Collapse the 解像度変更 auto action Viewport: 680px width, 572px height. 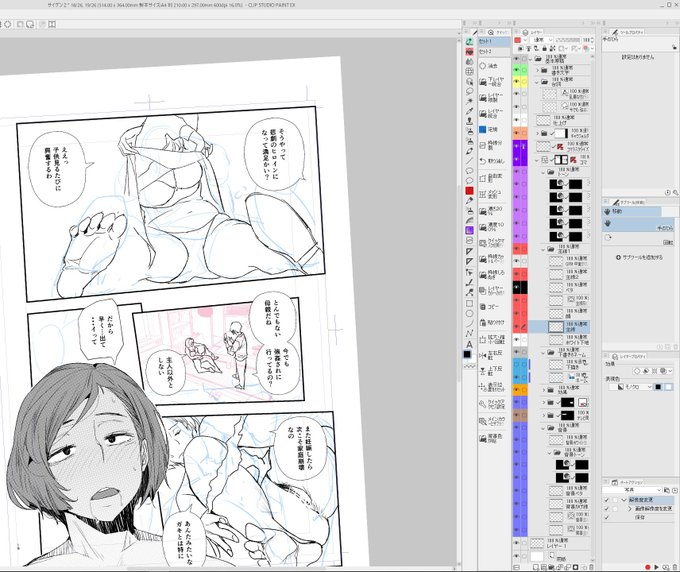[624, 500]
